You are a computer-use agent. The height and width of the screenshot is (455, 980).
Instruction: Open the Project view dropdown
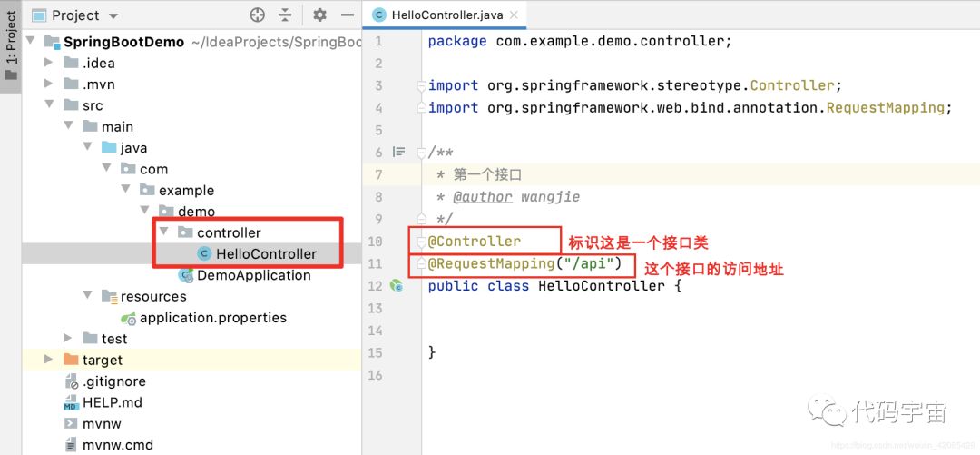tap(113, 15)
